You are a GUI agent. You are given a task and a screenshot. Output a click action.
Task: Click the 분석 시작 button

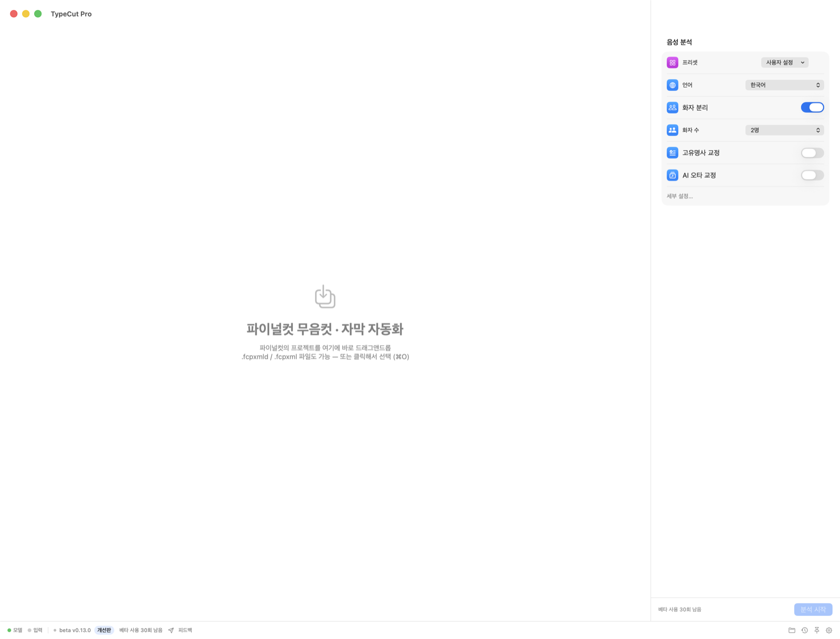click(x=813, y=609)
